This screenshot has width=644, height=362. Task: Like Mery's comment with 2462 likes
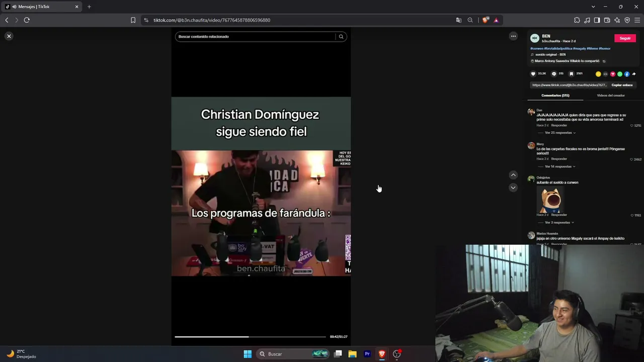(632, 159)
